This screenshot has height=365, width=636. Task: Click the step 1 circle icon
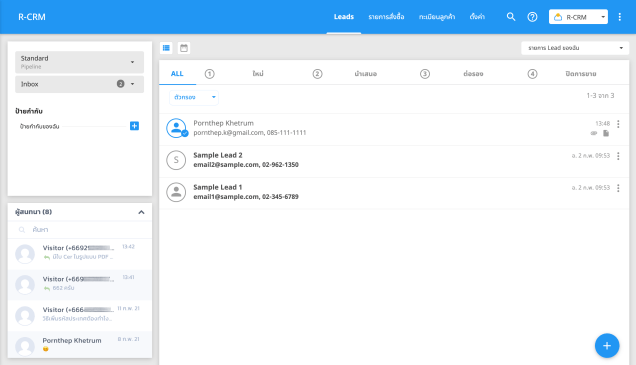coord(209,74)
